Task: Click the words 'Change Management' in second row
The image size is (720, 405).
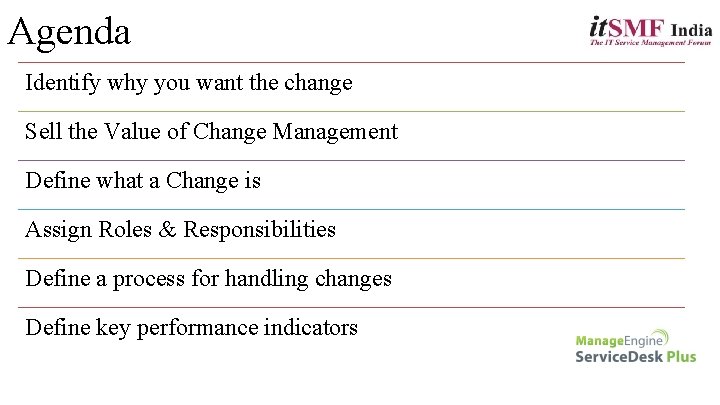Action: (x=295, y=132)
